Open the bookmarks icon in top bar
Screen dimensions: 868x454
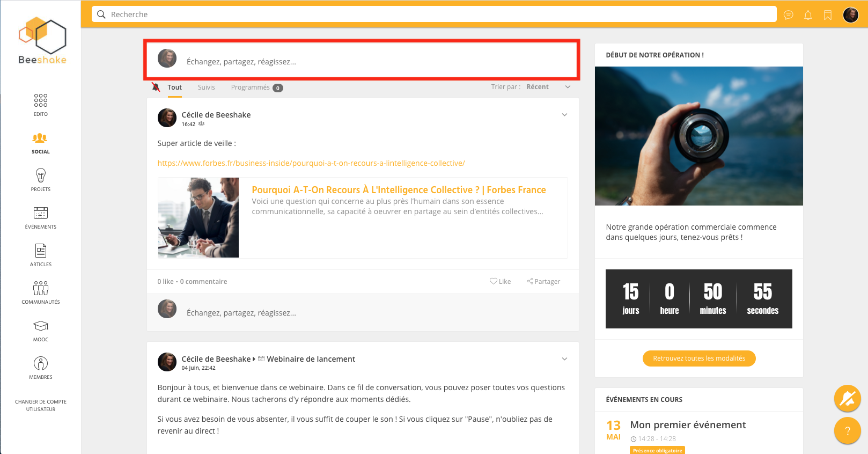pos(828,15)
